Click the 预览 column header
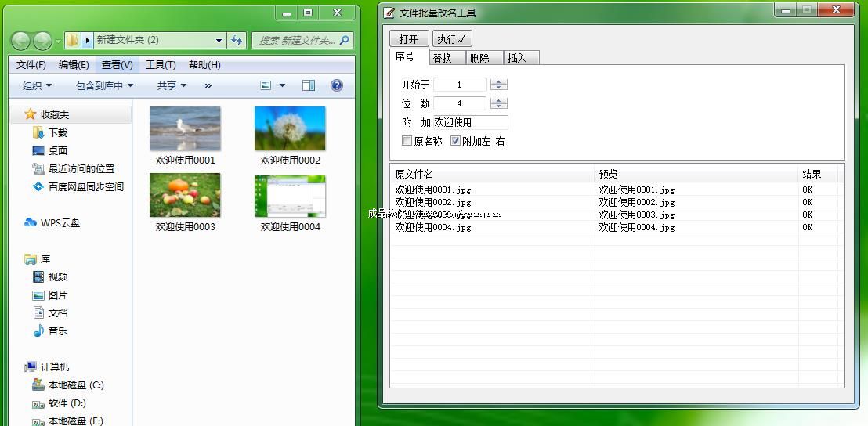This screenshot has width=868, height=426. click(x=696, y=175)
